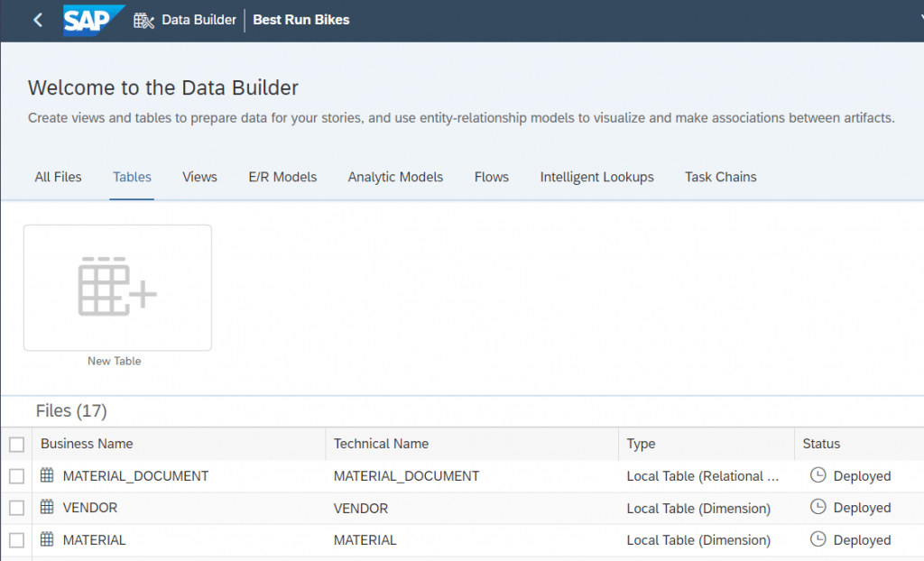Click the New Table caption
The height and width of the screenshot is (561, 924).
115,362
